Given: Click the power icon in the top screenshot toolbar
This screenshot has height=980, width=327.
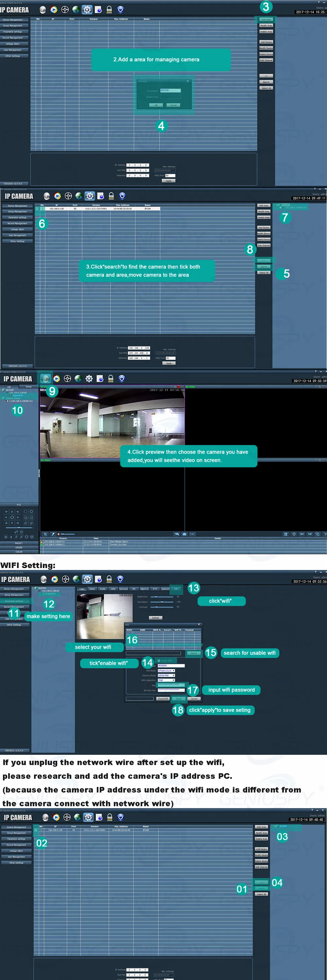Looking at the screenshot, I should click(x=120, y=10).
